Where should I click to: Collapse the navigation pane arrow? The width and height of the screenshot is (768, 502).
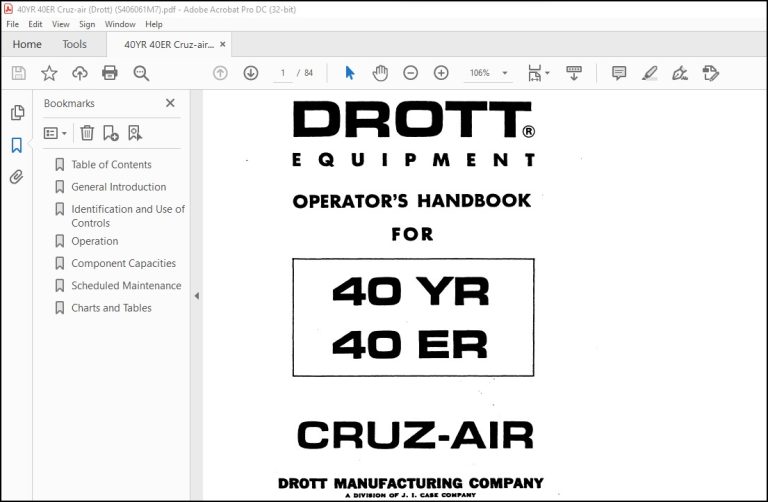click(x=196, y=296)
